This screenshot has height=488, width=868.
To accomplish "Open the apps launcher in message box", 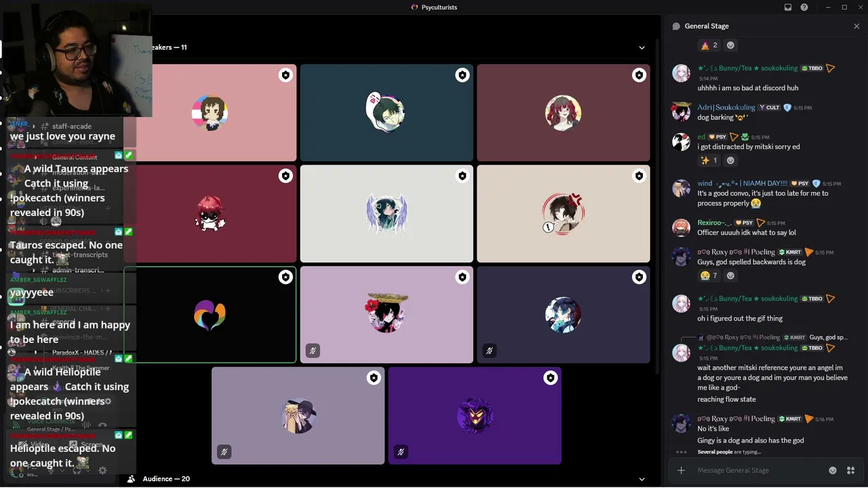I will click(x=850, y=470).
